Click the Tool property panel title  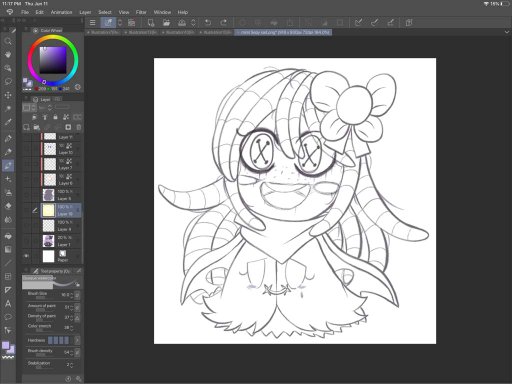[x=55, y=271]
